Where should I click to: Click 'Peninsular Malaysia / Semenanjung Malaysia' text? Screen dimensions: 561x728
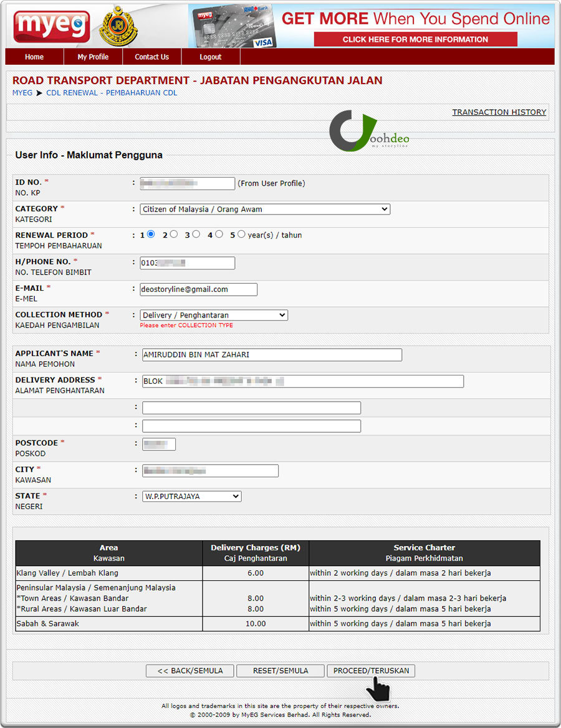(96, 588)
